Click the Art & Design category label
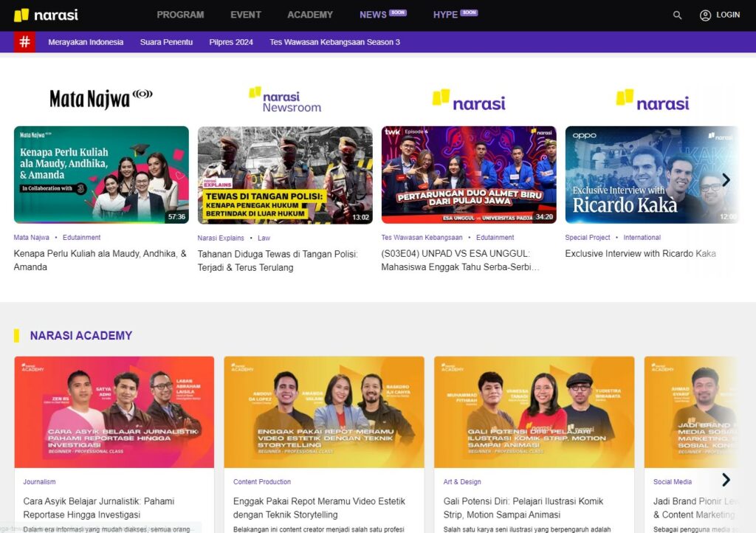756x533 pixels. tap(462, 482)
